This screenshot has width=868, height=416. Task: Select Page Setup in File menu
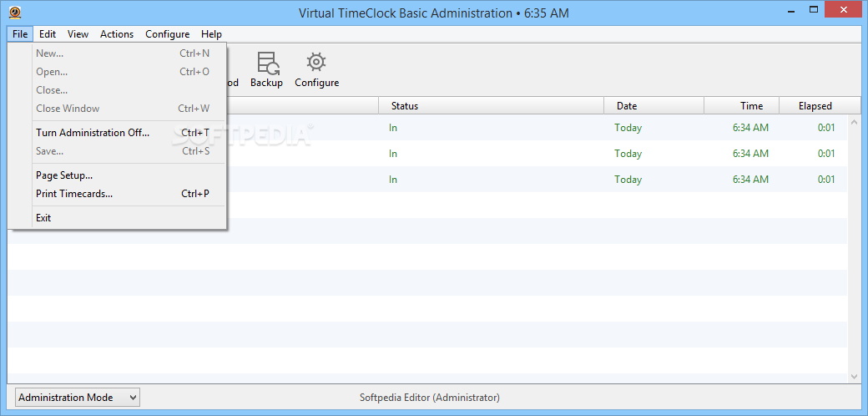(x=117, y=175)
